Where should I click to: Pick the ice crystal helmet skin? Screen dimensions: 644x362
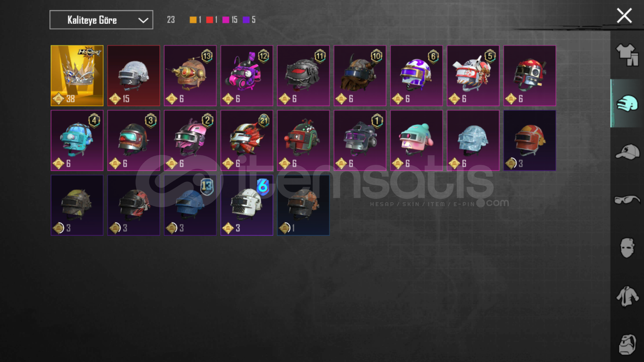coord(473,140)
